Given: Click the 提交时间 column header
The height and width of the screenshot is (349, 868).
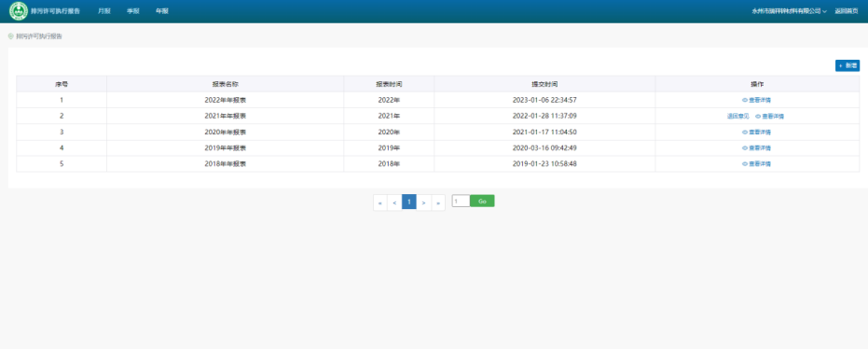Looking at the screenshot, I should pos(544,84).
